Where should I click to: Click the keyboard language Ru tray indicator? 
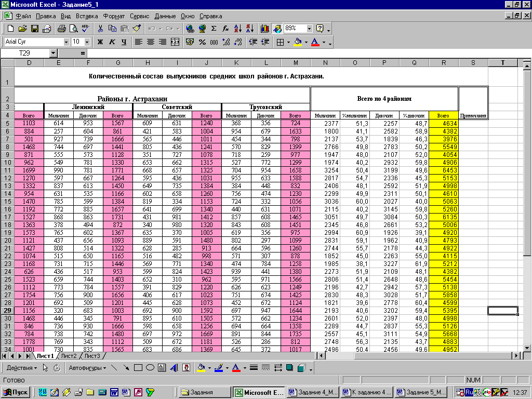point(469,392)
